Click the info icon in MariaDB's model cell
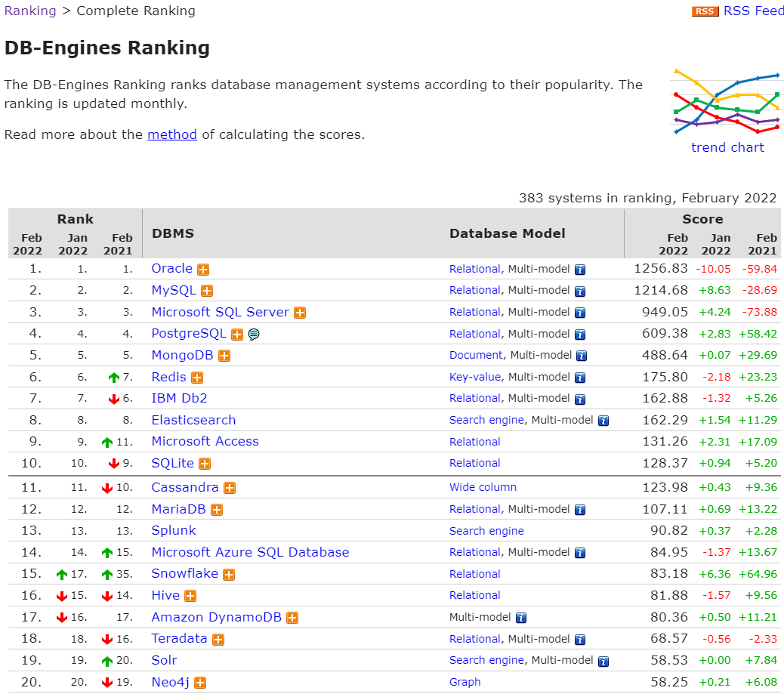 tap(580, 510)
